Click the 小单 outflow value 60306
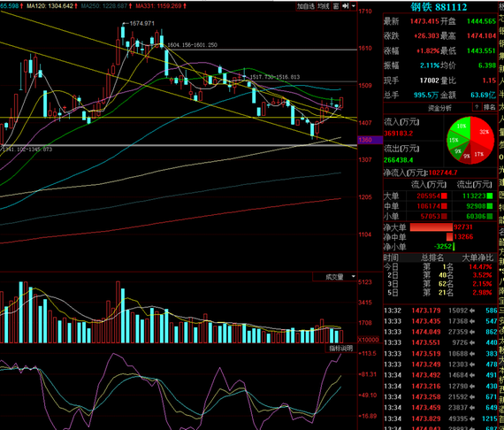Screen dimensions: 504x430 (x=476, y=217)
